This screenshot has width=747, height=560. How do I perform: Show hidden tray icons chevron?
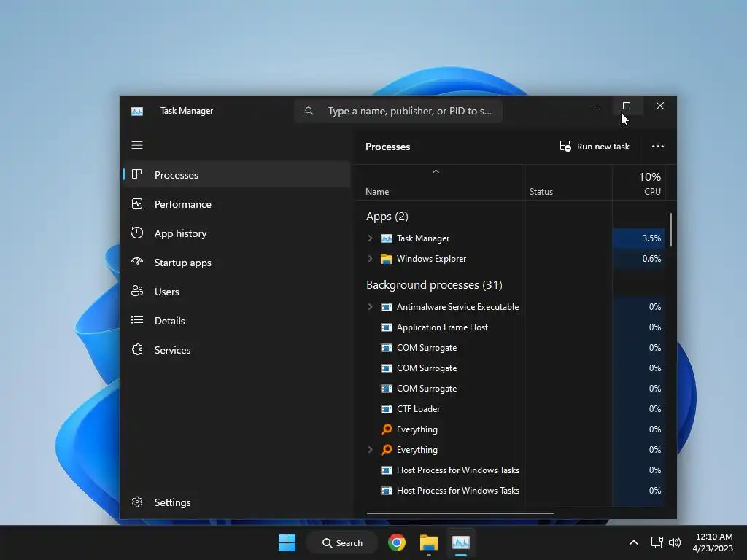click(634, 542)
